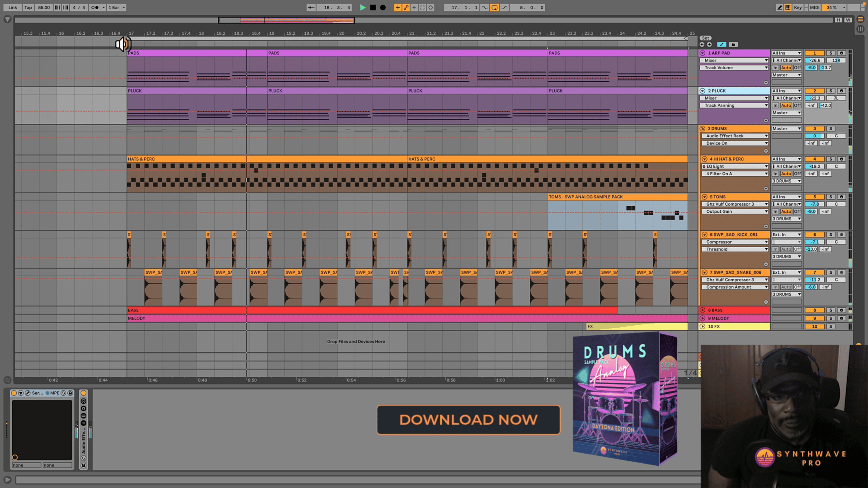Unfold Serum device parameters triangle
Viewport: 868px width, 488px height.
21,393
